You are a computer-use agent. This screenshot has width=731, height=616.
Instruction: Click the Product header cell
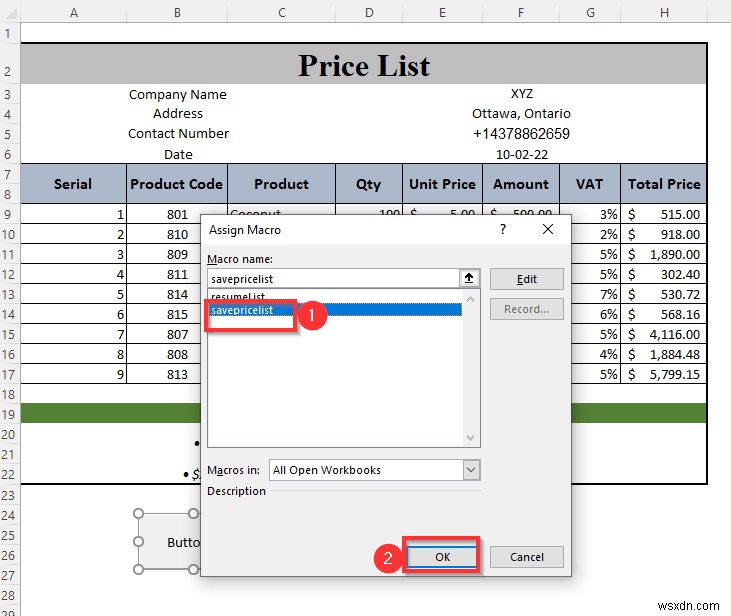pyautogui.click(x=282, y=184)
